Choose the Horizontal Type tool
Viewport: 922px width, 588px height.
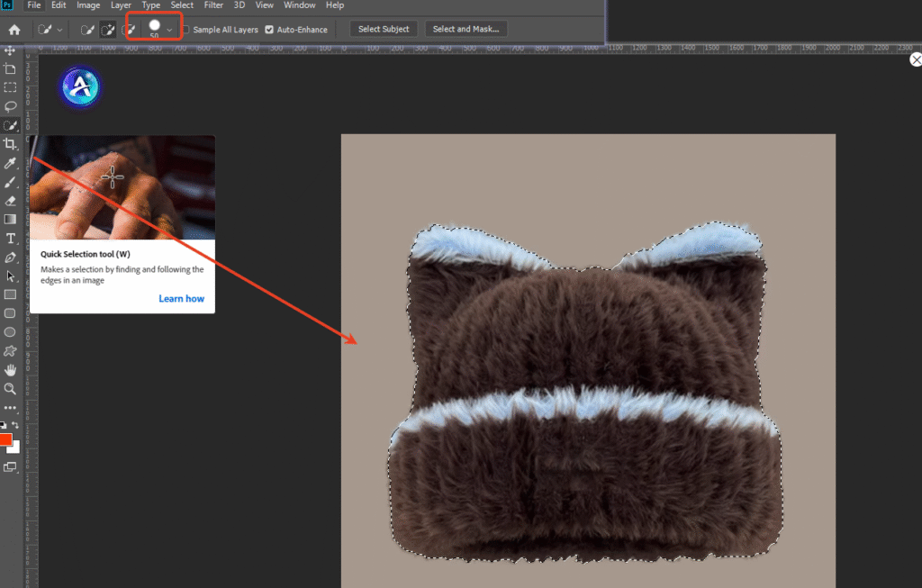tap(10, 239)
